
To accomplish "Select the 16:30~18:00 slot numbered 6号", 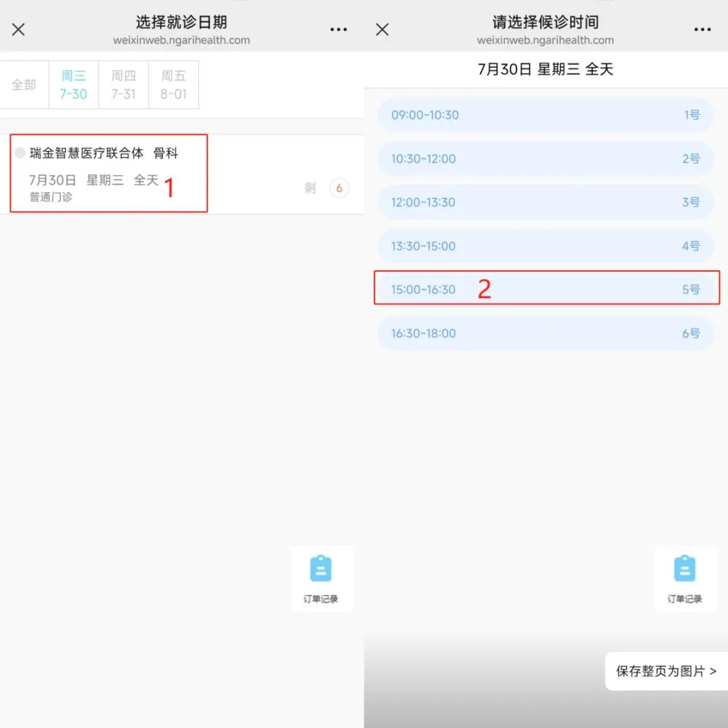I will [x=545, y=334].
